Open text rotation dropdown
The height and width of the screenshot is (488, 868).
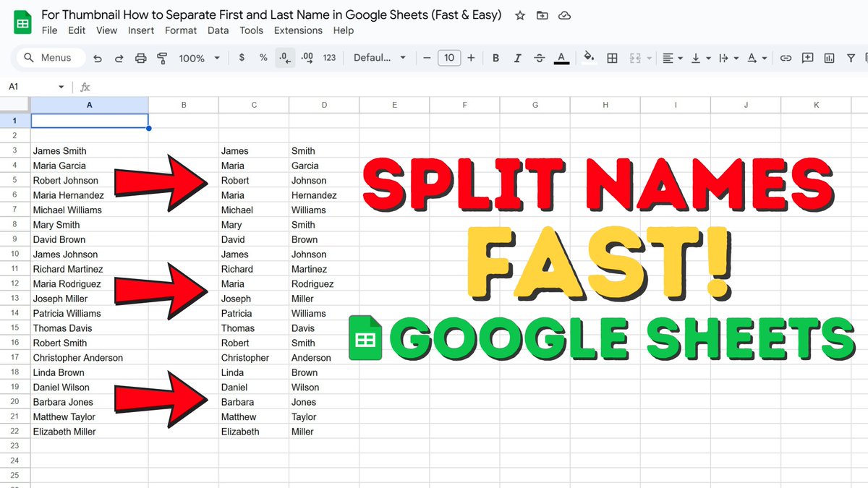click(x=755, y=58)
